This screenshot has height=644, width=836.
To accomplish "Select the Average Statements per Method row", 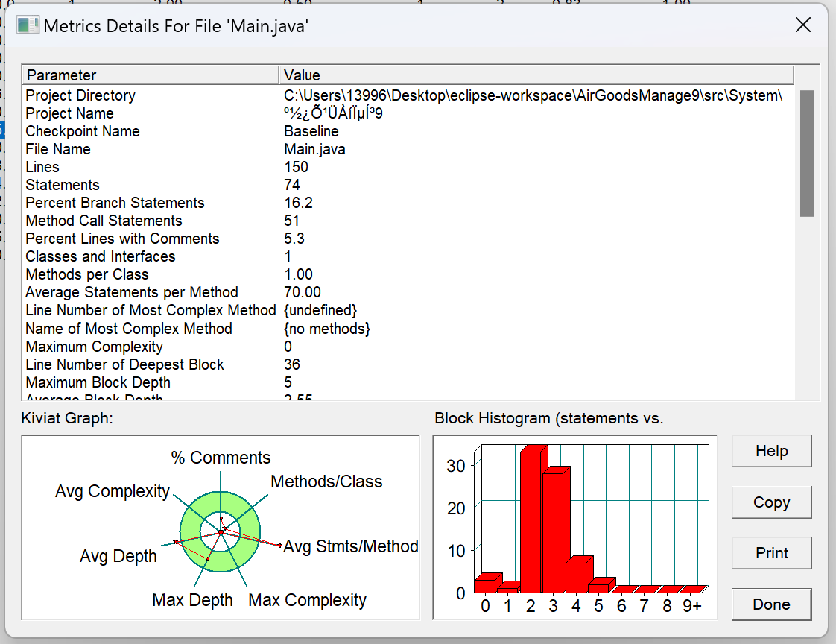I will tap(408, 292).
